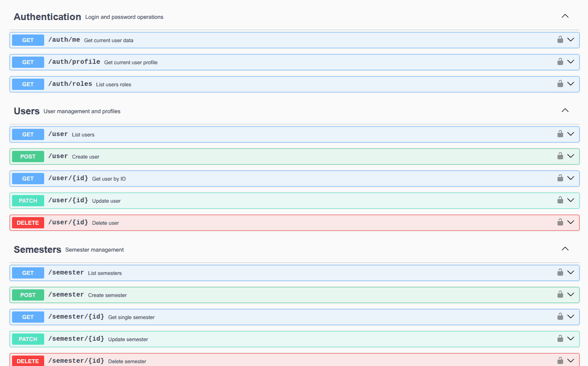Click the lock icon on GET /auth/me
Screen dimensions: 588x366
560,40
